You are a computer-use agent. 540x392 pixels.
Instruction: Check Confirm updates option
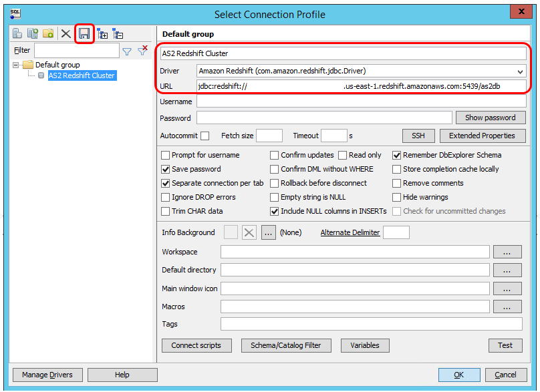274,155
